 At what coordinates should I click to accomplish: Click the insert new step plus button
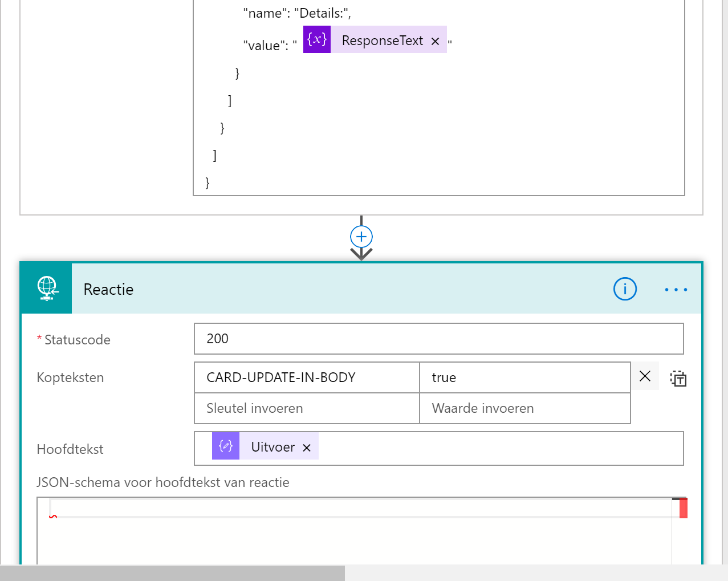click(361, 237)
